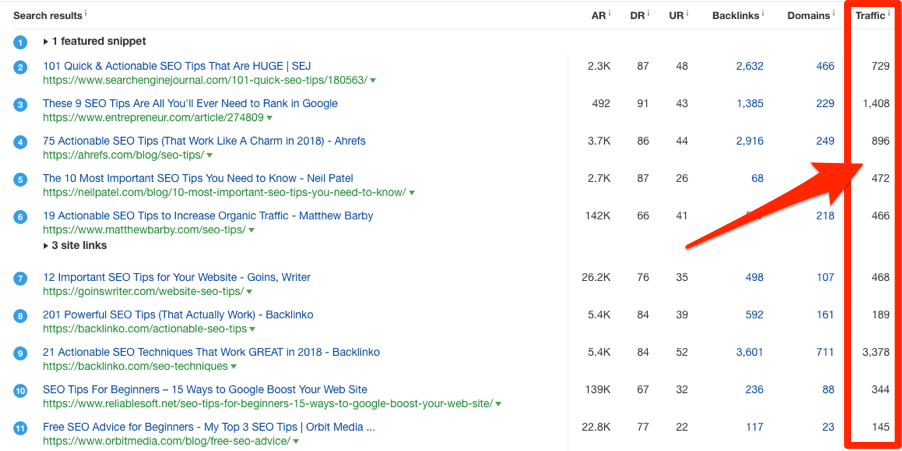Click info icon beside Domains header
The width and height of the screenshot is (902, 451).
pos(833,14)
